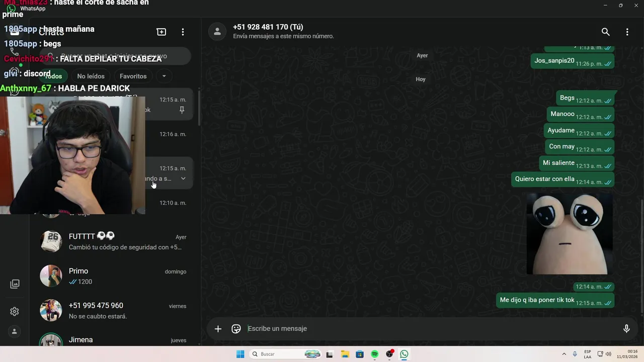Select the message 'Manooo'
The height and width of the screenshot is (362, 644).
pos(581,114)
